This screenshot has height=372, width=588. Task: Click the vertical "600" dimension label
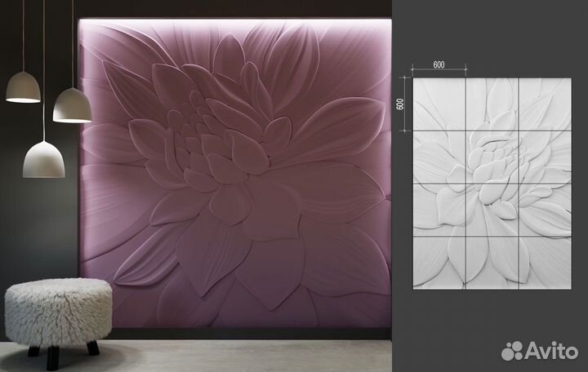pos(400,104)
